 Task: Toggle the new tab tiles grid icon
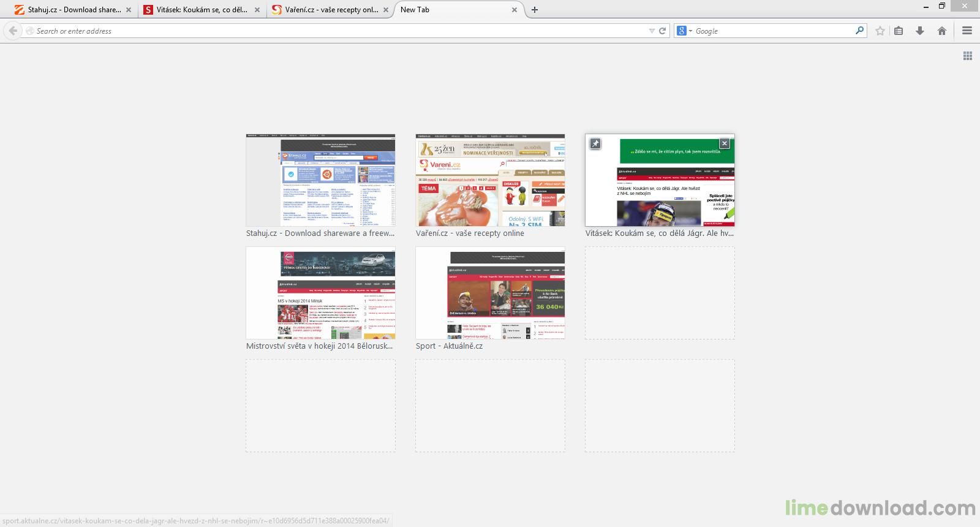tap(968, 56)
